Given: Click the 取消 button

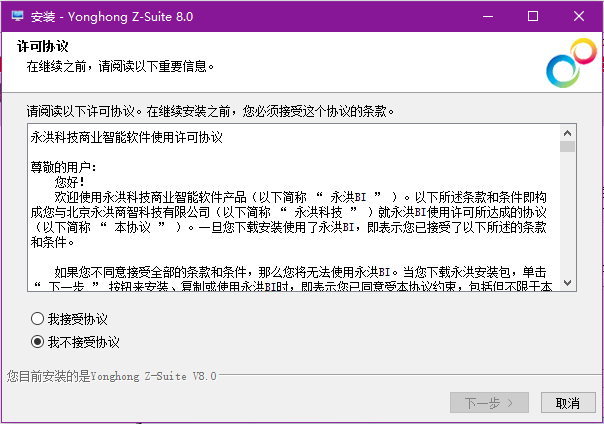Looking at the screenshot, I should (568, 403).
